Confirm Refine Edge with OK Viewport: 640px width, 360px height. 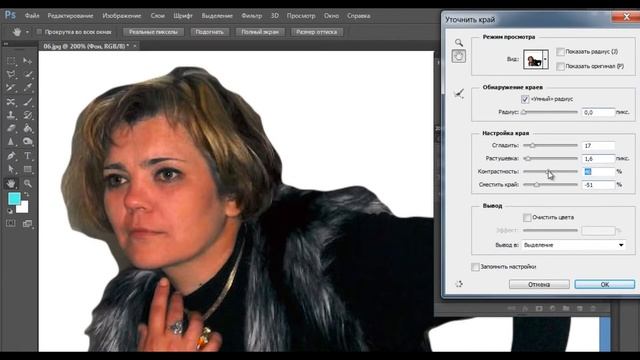tap(604, 284)
